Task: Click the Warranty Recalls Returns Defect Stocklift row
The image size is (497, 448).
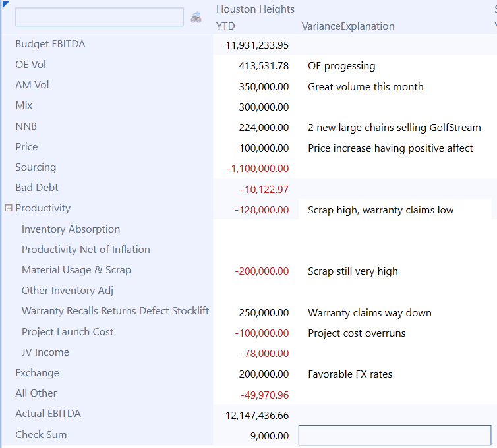Action: tap(115, 311)
